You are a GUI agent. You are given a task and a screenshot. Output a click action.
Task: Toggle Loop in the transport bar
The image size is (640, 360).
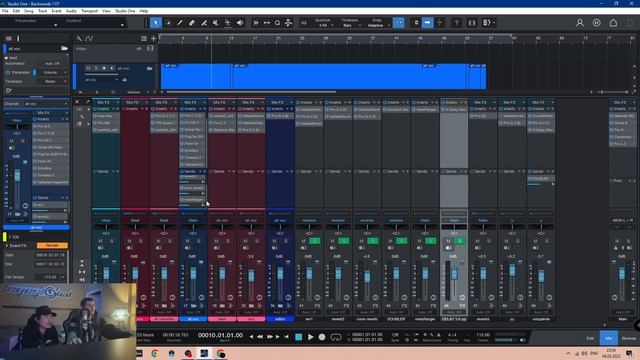tap(336, 337)
